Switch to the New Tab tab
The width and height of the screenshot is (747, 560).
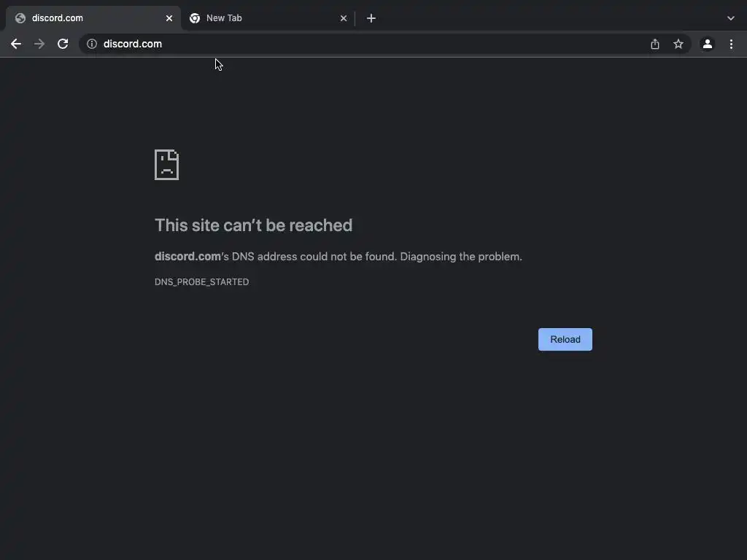268,18
